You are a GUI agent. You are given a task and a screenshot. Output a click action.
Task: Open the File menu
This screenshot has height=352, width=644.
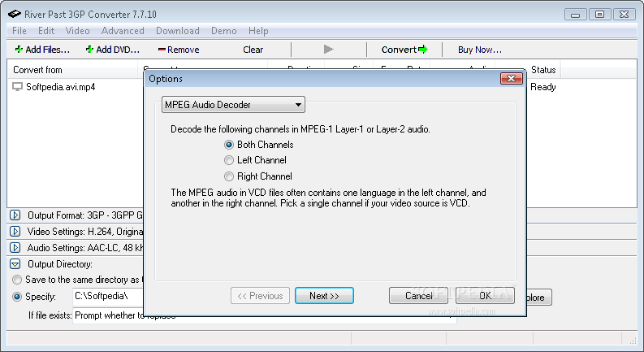click(x=19, y=31)
